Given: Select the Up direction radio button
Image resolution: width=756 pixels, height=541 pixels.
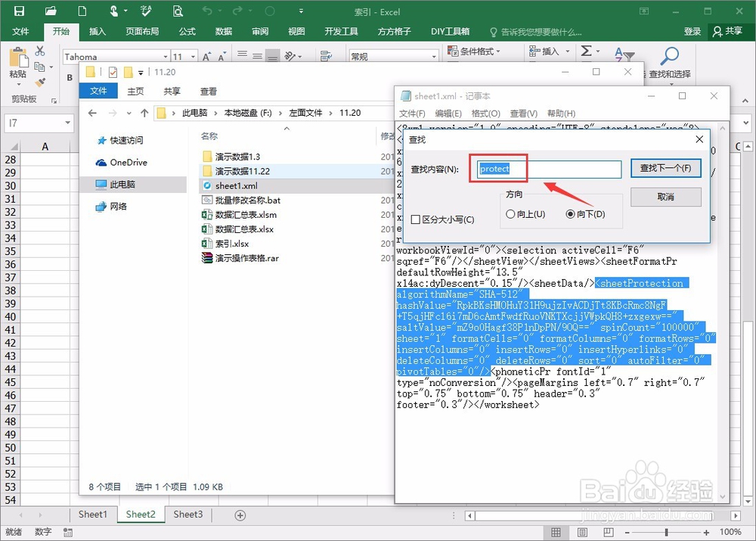Looking at the screenshot, I should (510, 214).
